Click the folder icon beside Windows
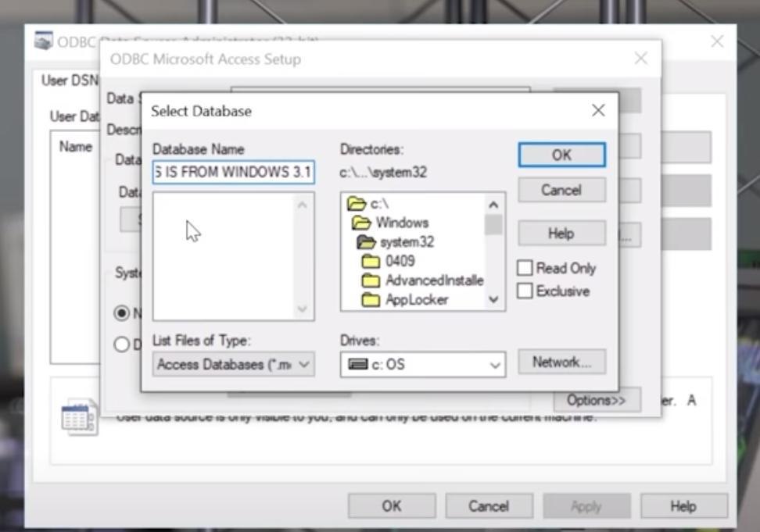The image size is (760, 532). 361,223
